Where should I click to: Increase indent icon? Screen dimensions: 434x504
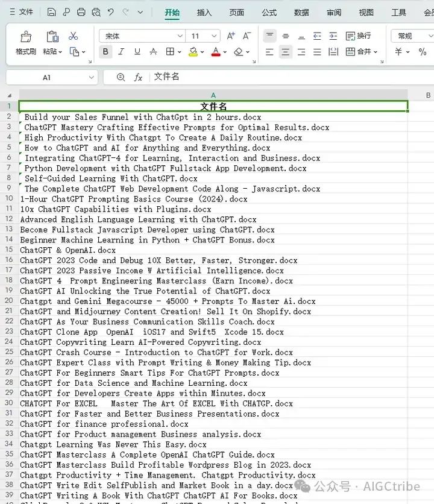pos(333,36)
